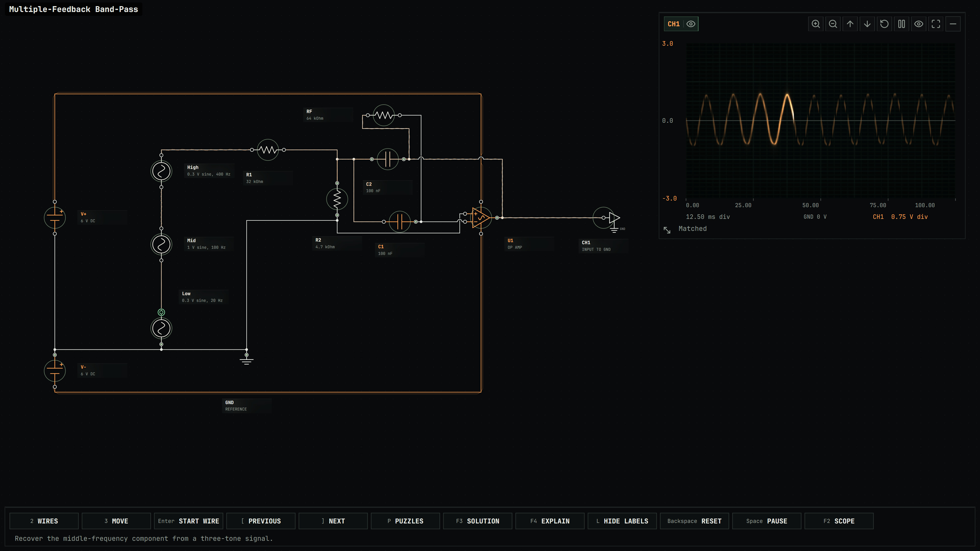980x551 pixels.
Task: Select the Mid sine source symbol
Action: 161,244
